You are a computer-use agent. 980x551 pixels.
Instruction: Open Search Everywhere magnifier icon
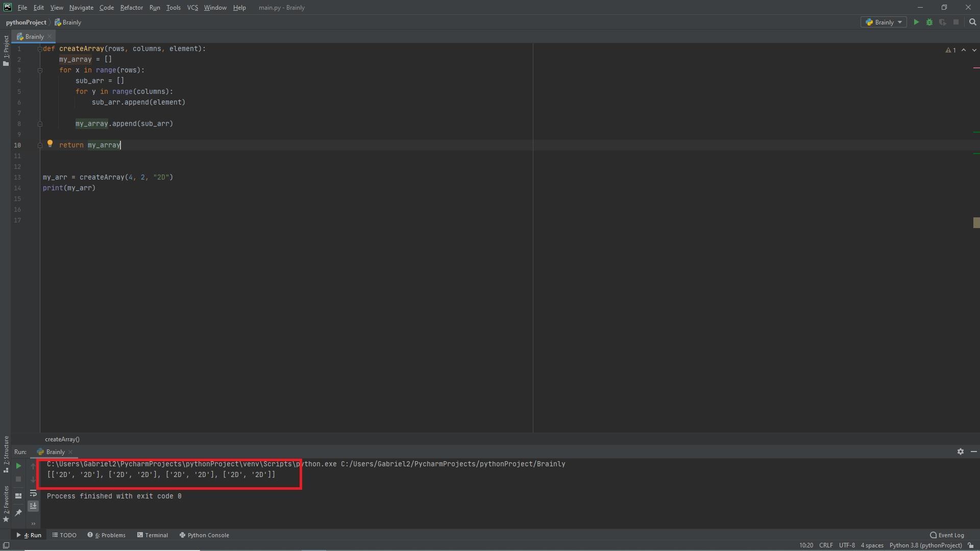point(972,22)
